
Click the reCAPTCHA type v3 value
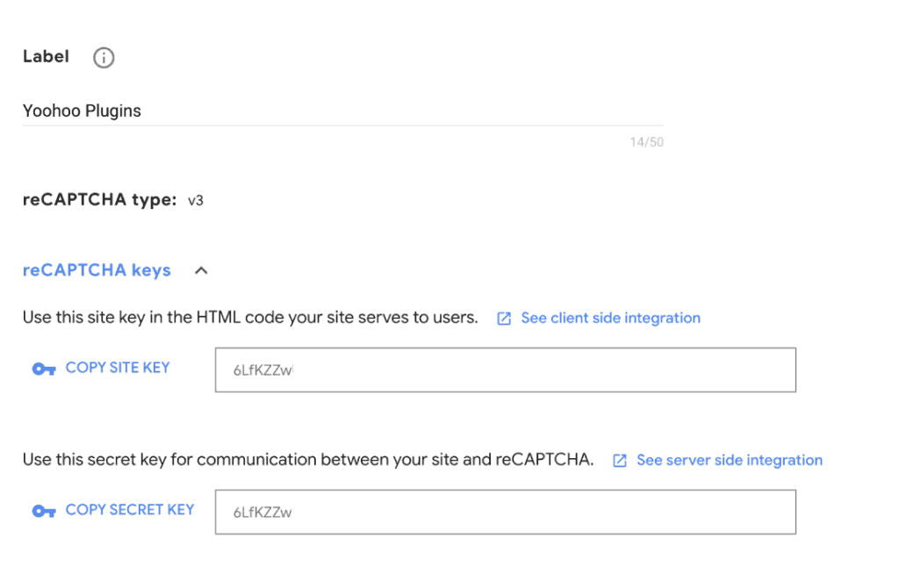pyautogui.click(x=196, y=201)
